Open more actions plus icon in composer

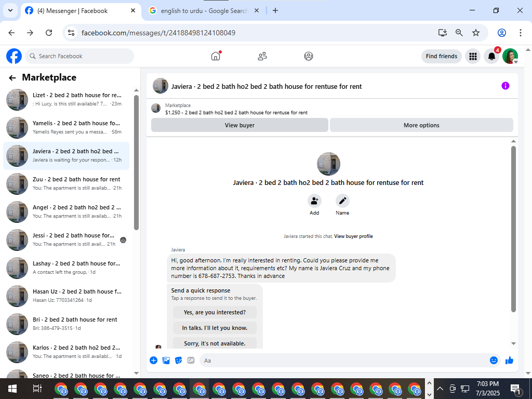tap(153, 361)
